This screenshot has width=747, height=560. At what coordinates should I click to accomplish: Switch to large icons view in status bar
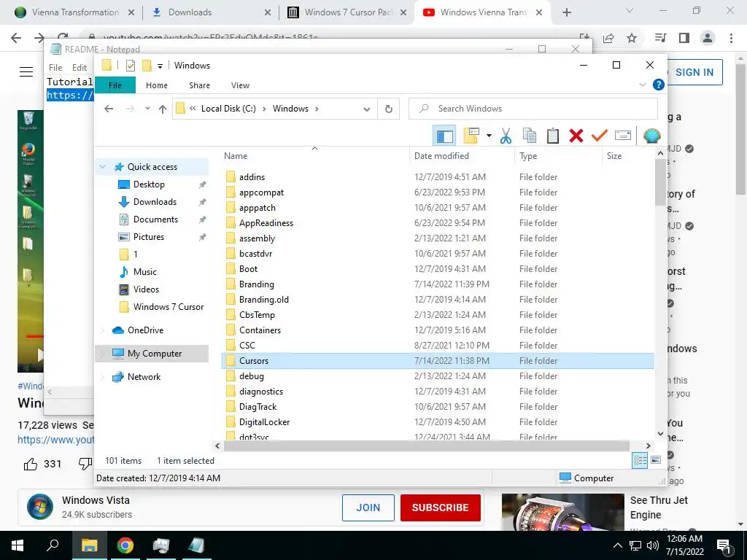click(x=656, y=460)
